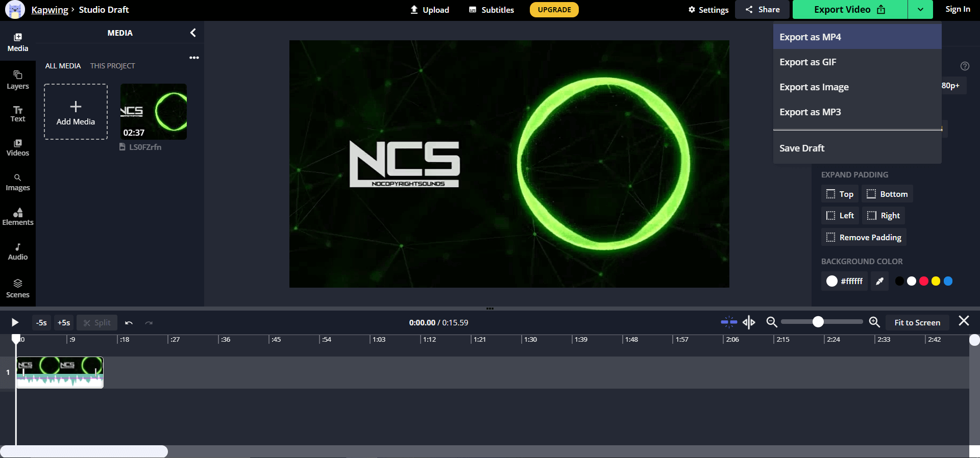Viewport: 980px width, 458px height.
Task: Split the clip at playhead
Action: [x=97, y=322]
